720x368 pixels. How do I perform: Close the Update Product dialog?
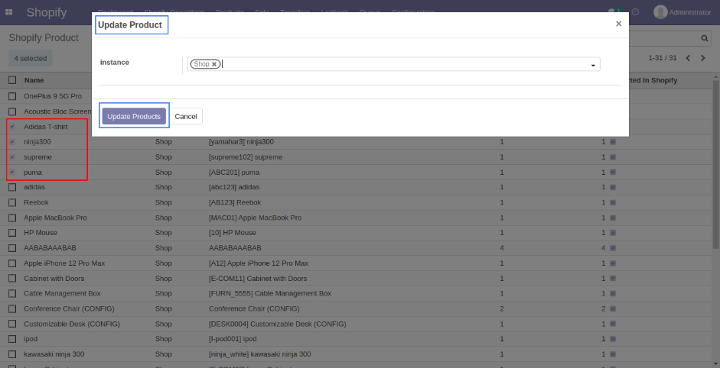(619, 24)
